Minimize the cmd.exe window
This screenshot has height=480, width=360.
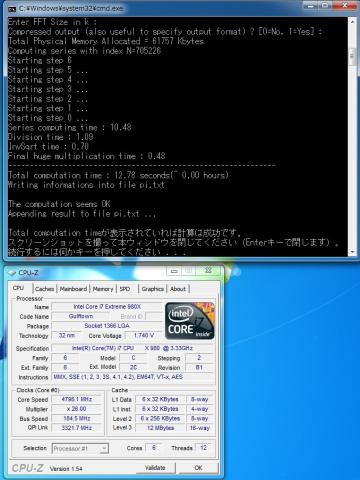tap(311, 6)
